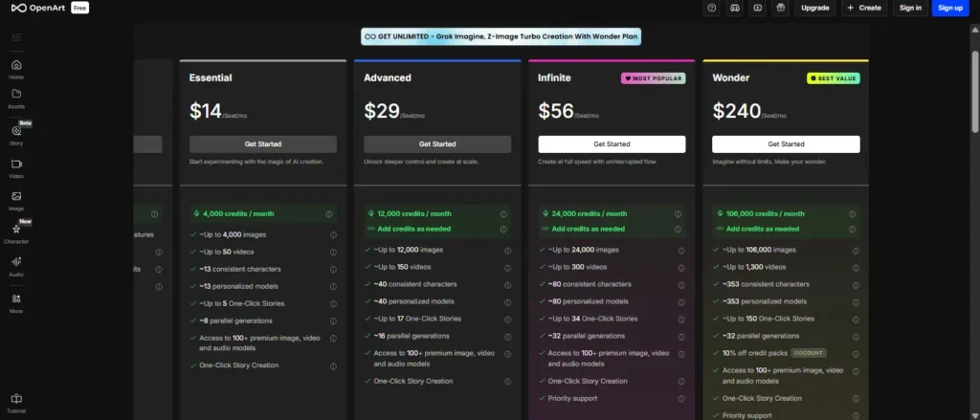This screenshot has height=420, width=980.
Task: Open the Discord icon in header
Action: coord(734,8)
